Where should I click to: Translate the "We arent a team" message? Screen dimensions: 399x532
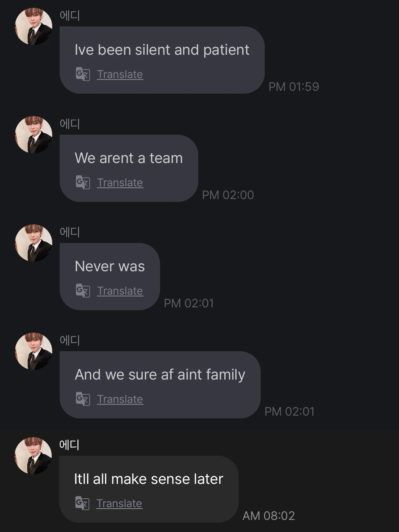click(120, 183)
